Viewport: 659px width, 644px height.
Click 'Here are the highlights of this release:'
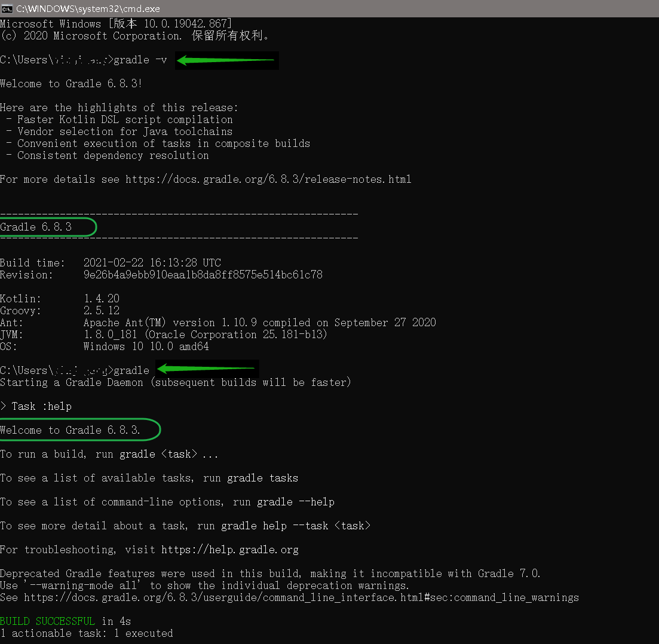(x=119, y=108)
